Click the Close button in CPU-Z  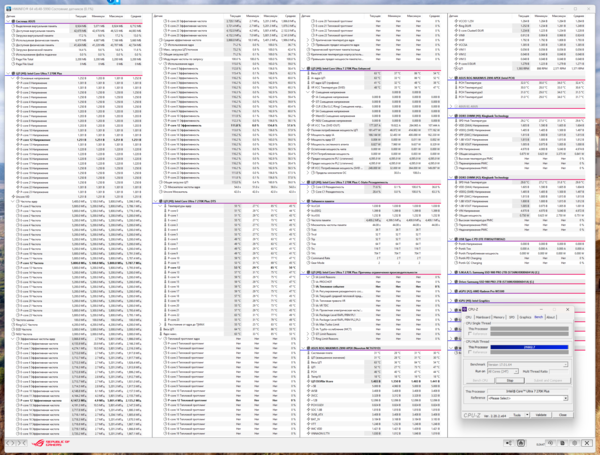click(x=562, y=415)
